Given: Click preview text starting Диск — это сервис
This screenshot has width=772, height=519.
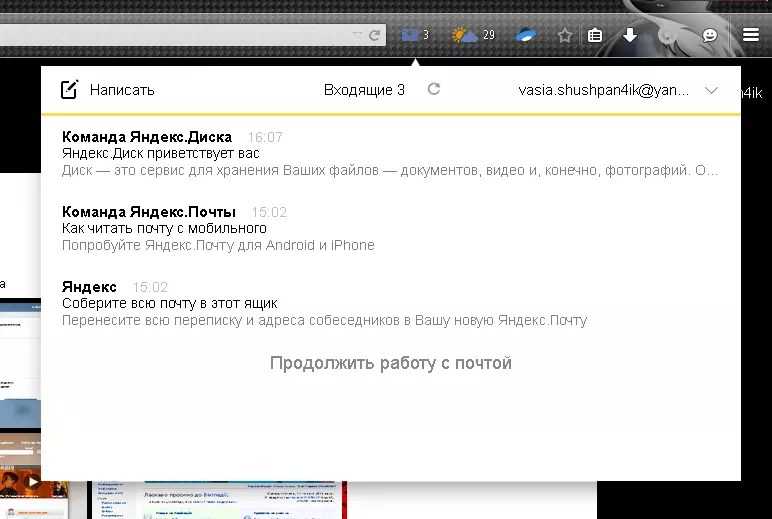Looking at the screenshot, I should [x=390, y=170].
